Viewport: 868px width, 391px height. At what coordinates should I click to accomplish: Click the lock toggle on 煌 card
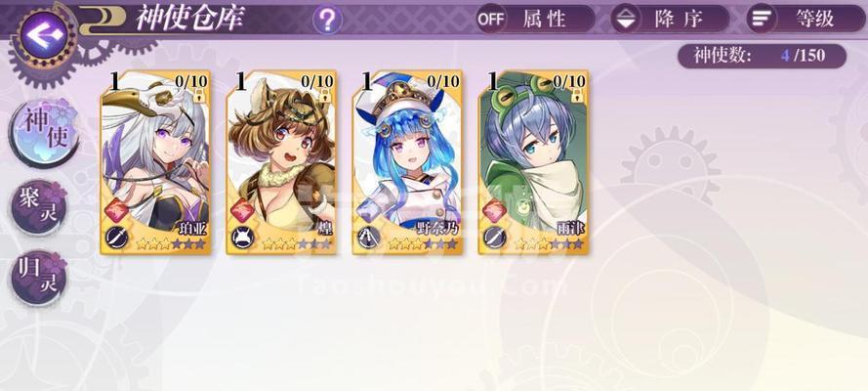325,95
